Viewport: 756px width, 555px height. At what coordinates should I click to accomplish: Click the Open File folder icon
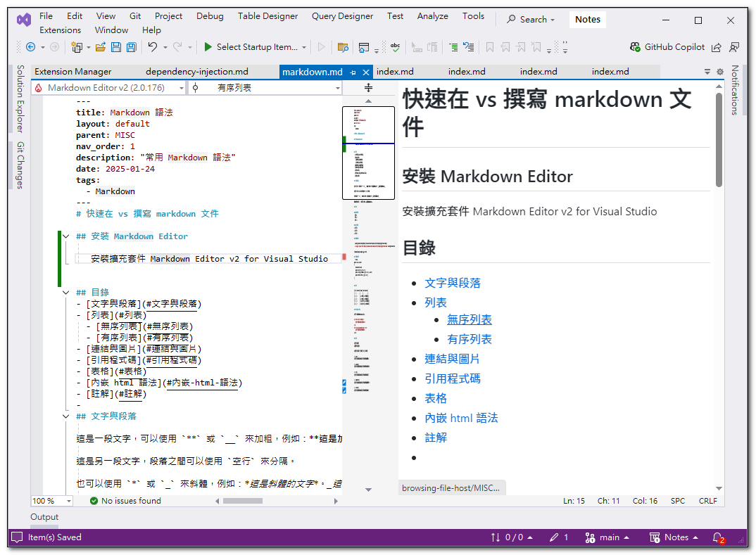coord(100,46)
